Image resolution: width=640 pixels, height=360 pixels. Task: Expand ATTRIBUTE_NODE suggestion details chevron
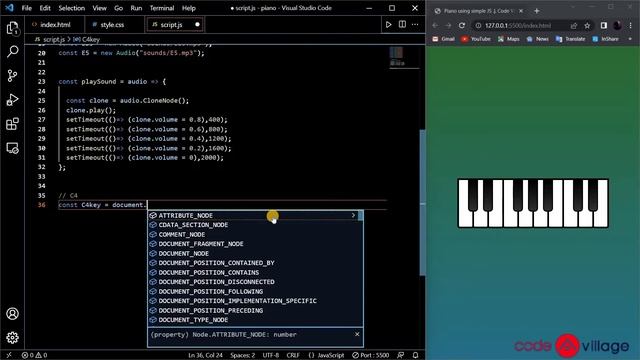tap(353, 215)
